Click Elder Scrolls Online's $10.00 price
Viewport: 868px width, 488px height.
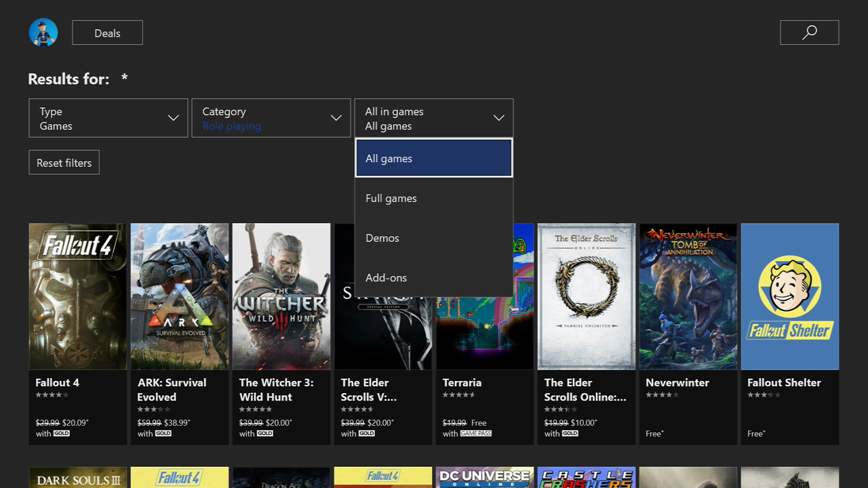584,422
